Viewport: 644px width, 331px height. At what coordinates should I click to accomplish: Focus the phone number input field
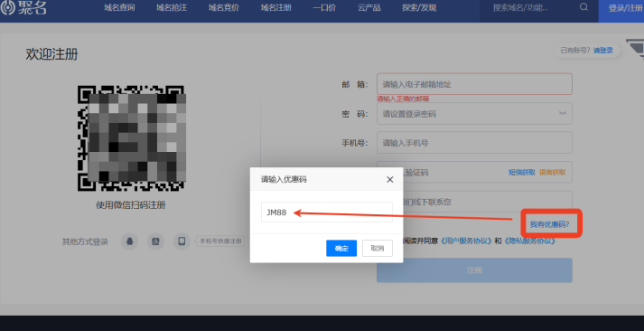[474, 143]
